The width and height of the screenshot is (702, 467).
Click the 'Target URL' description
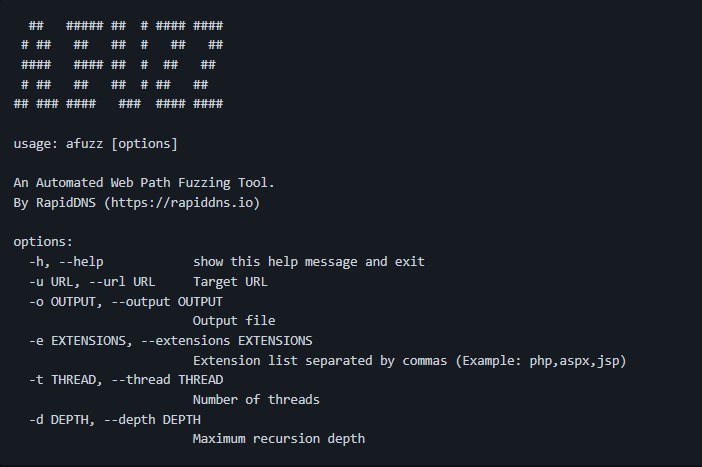(230, 282)
